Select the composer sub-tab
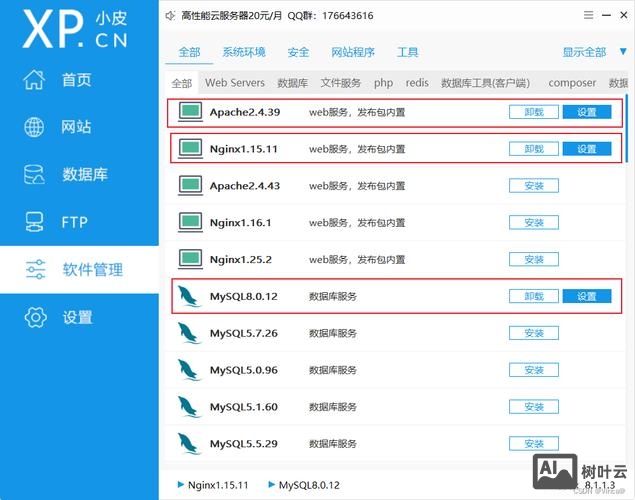 tap(572, 83)
